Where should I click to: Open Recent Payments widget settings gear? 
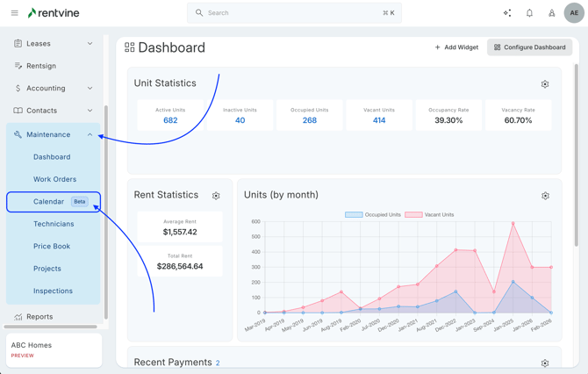pyautogui.click(x=545, y=363)
